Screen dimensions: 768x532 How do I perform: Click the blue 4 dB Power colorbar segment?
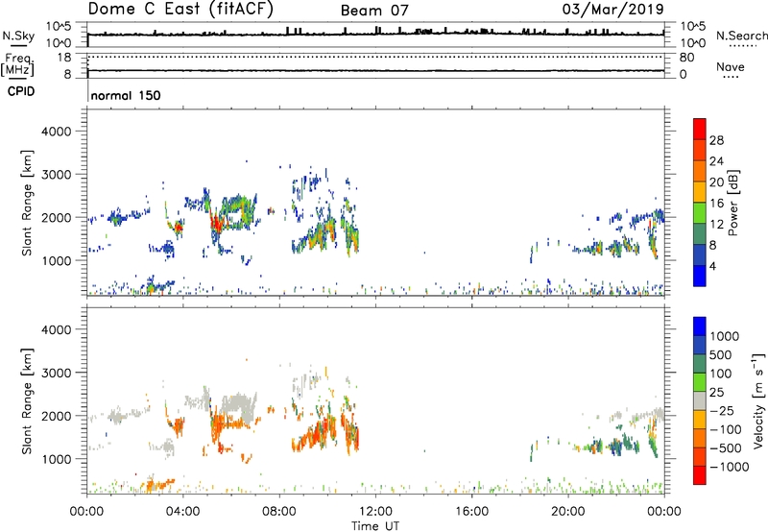700,276
